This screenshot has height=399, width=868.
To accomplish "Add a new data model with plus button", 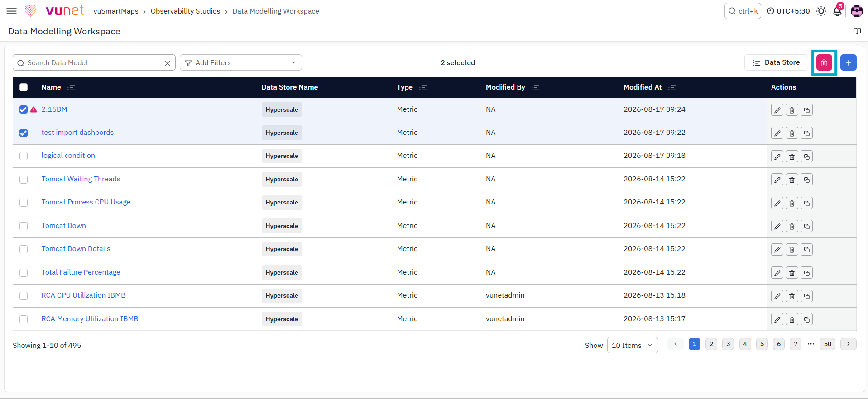I will click(x=848, y=63).
